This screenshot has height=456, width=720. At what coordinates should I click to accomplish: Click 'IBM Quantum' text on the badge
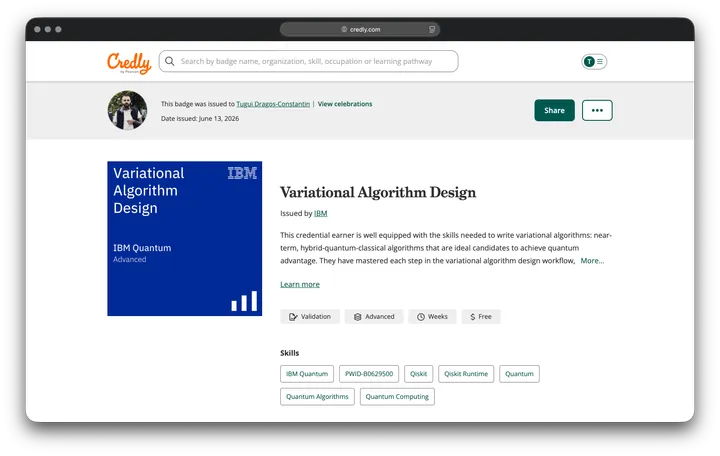[142, 248]
